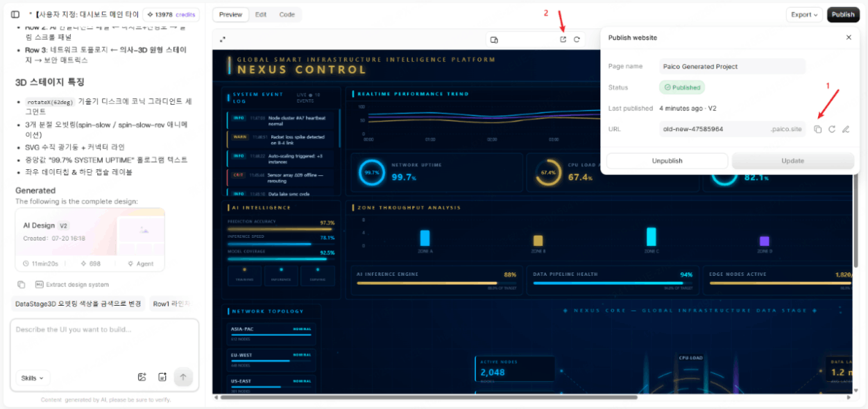Attach an image icon in prompt box
868x409 pixels.
tap(142, 377)
